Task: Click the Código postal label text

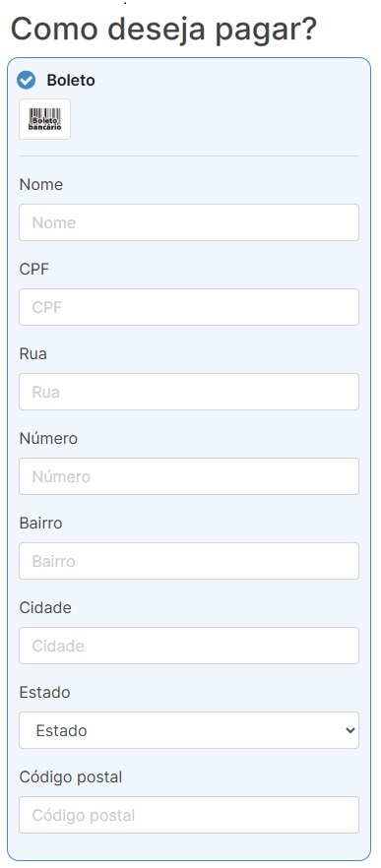Action: [x=70, y=777]
